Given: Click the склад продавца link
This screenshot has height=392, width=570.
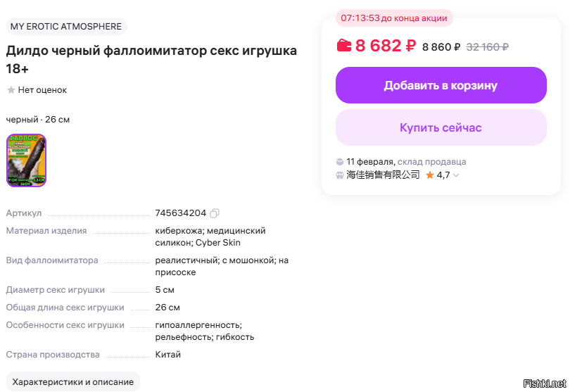Looking at the screenshot, I should (x=431, y=162).
